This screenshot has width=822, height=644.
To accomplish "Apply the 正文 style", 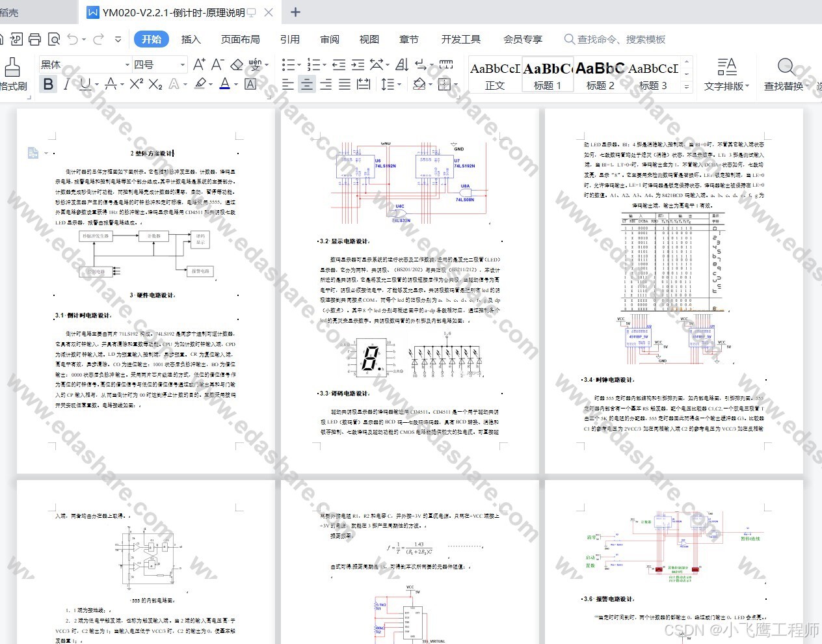I will click(x=495, y=75).
